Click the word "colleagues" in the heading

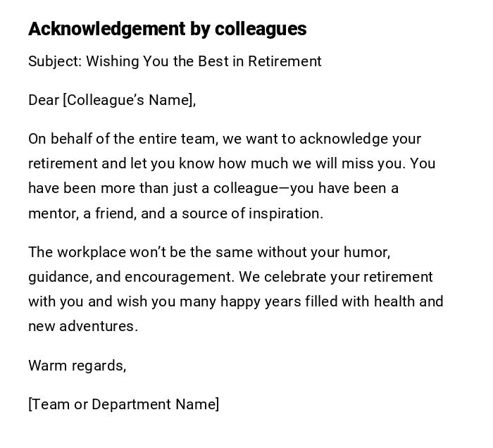261,29
